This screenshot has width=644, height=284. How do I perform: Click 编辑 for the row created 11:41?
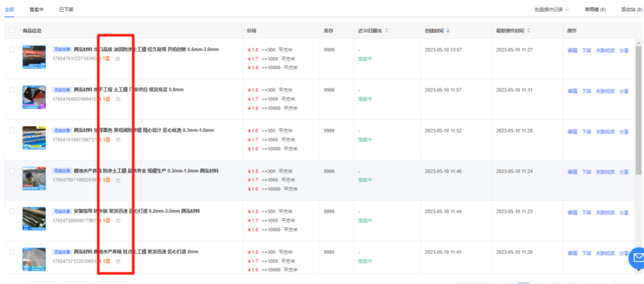(572, 253)
